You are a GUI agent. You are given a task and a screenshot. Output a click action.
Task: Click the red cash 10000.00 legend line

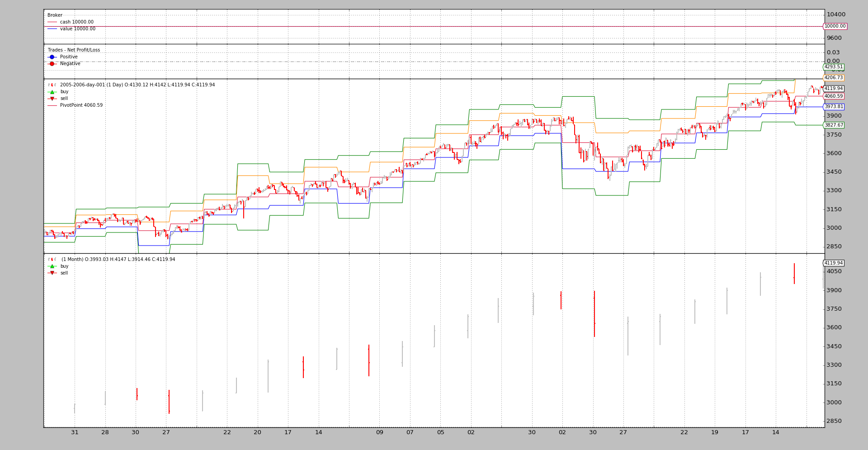(52, 22)
